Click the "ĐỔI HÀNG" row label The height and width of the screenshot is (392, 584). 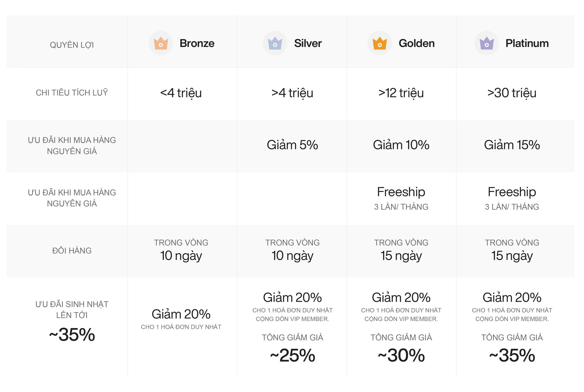click(x=72, y=251)
